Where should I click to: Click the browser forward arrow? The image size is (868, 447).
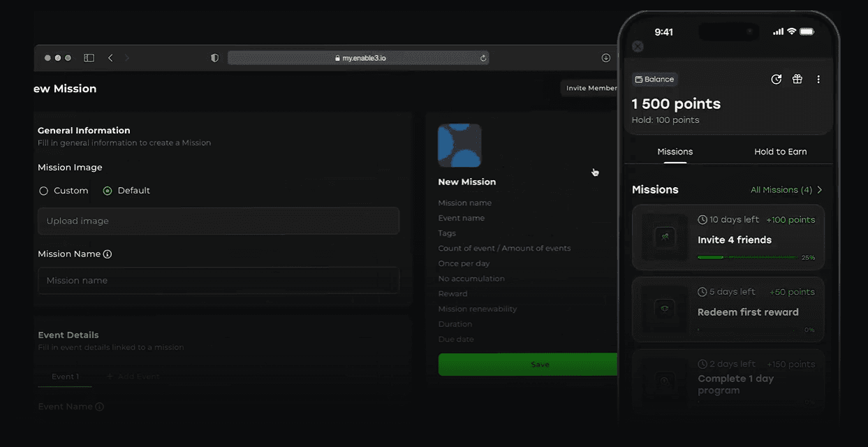[x=127, y=58]
